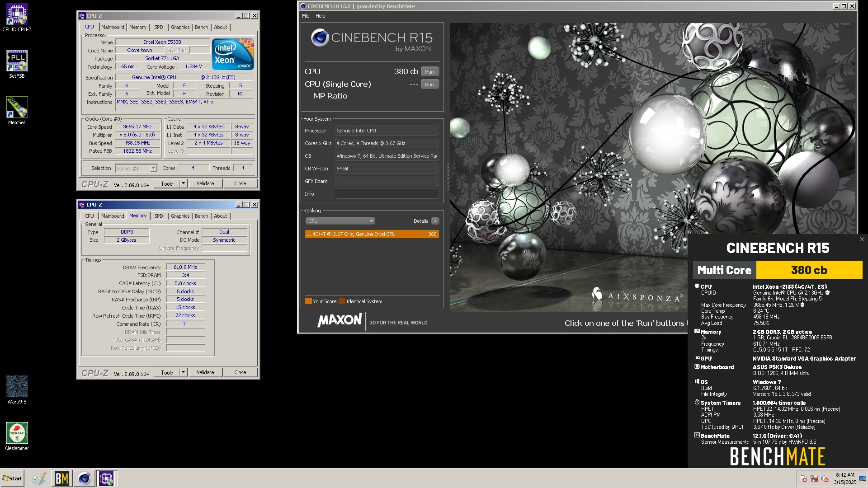The width and height of the screenshot is (868, 488).
Task: Click the paint palette taskbar icon
Action: (x=39, y=479)
